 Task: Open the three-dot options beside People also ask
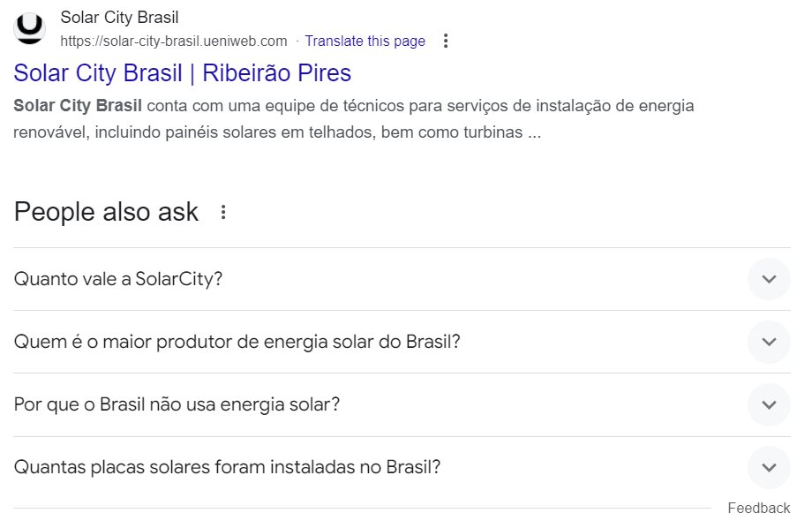coord(223,212)
